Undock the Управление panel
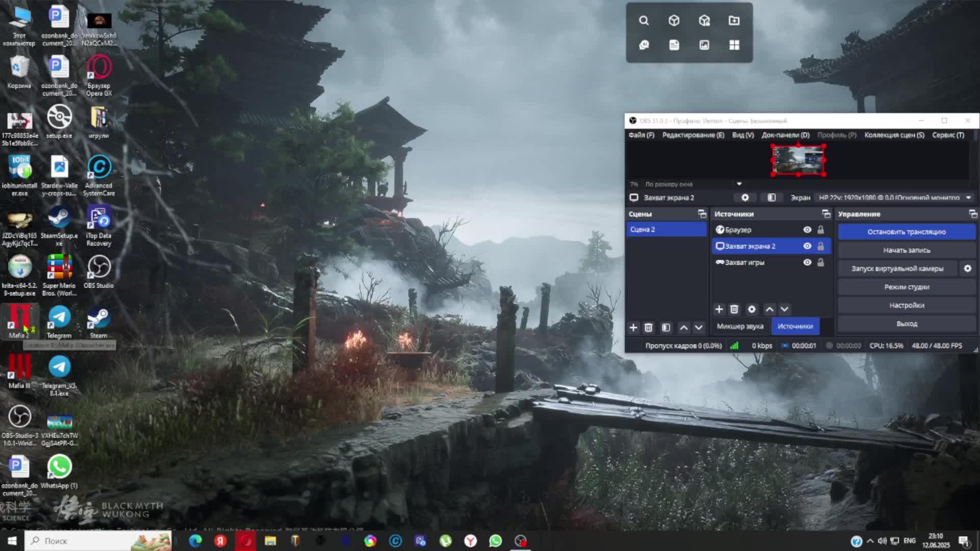This screenshot has height=551, width=980. [973, 214]
